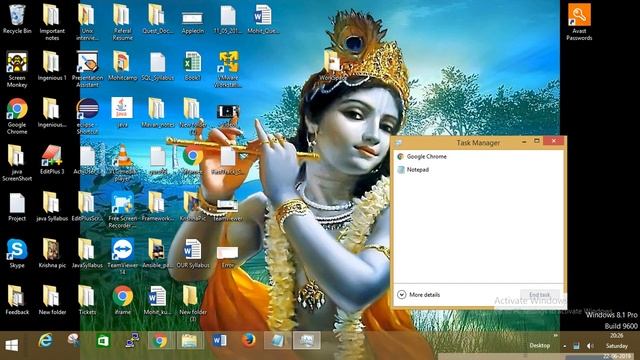Screen dimensions: 640x360
Task: Select the WorkSpace folder icon
Action: 333,66
